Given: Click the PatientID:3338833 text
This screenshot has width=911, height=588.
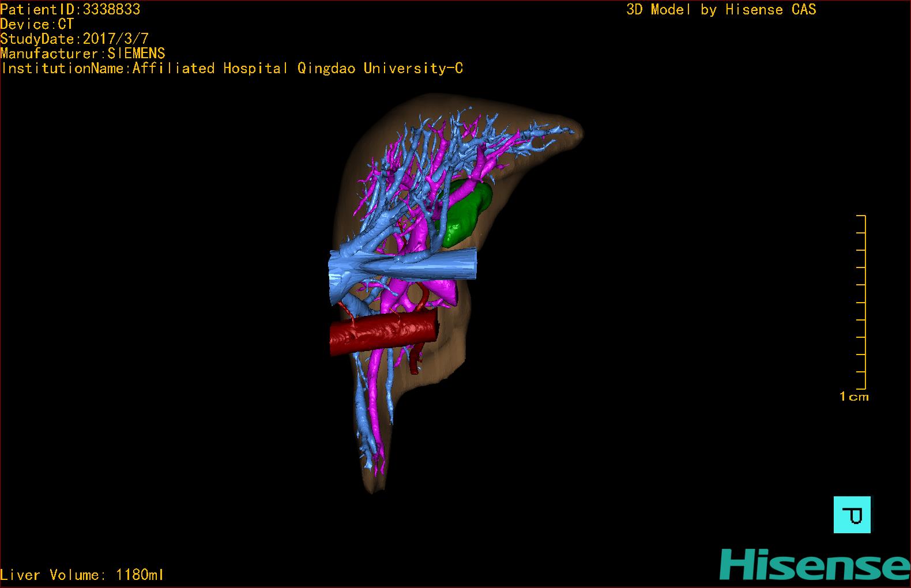Looking at the screenshot, I should pos(70,9).
